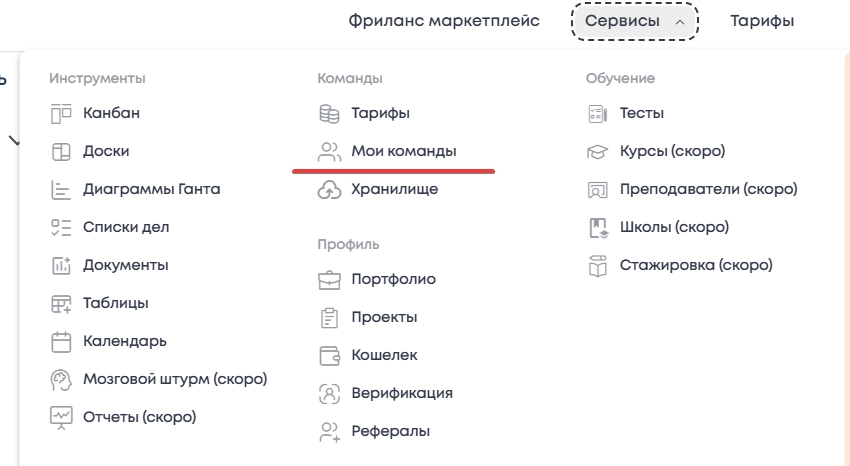Click the Kanban board icon

(62, 113)
